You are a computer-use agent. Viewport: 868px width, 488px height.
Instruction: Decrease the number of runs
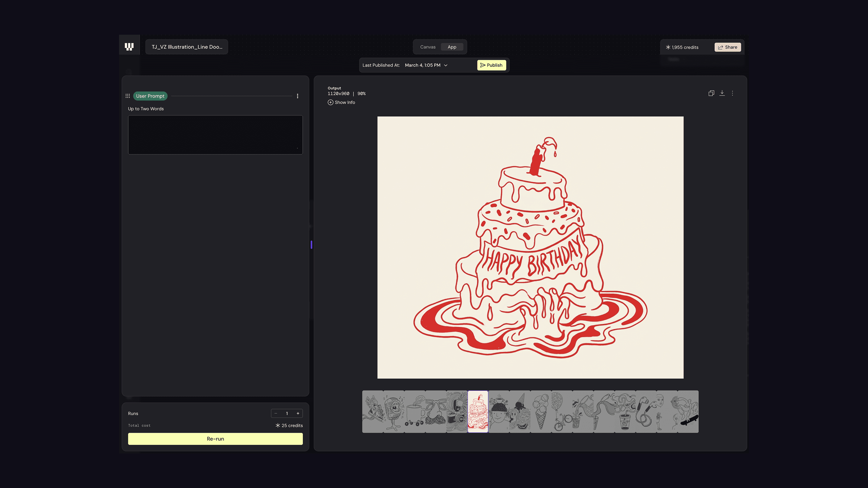[276, 413]
